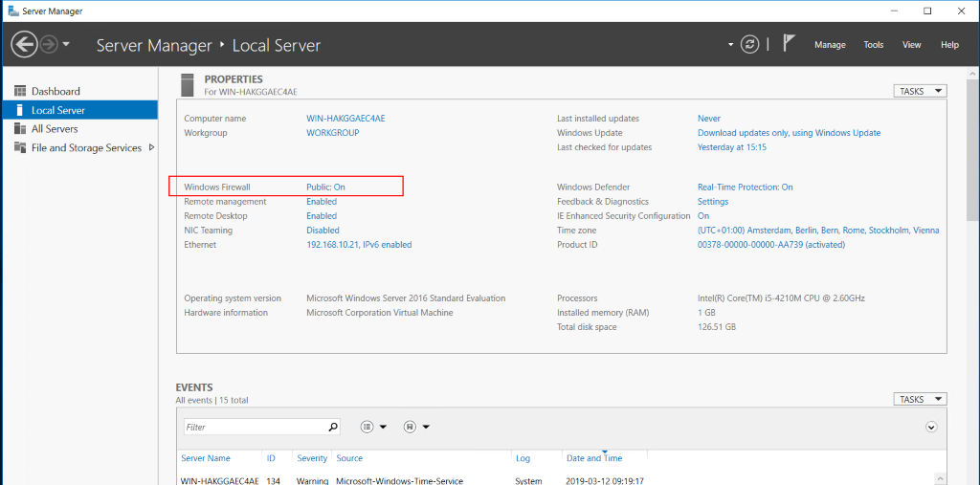
Task: Click the File and Storage Services icon
Action: [x=20, y=148]
